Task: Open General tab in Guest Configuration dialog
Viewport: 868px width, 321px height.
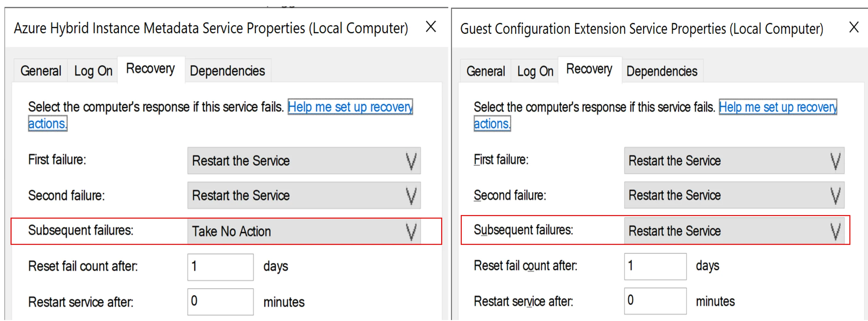Action: (x=485, y=71)
